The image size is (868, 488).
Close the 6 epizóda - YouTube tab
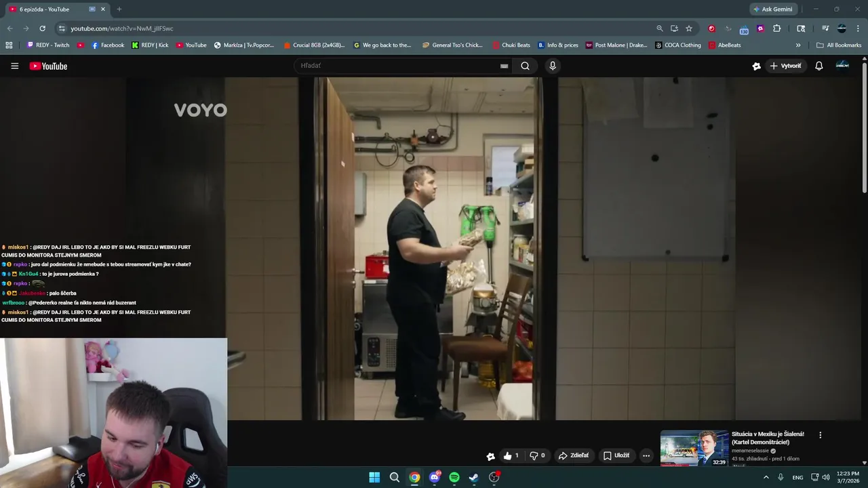coord(103,9)
